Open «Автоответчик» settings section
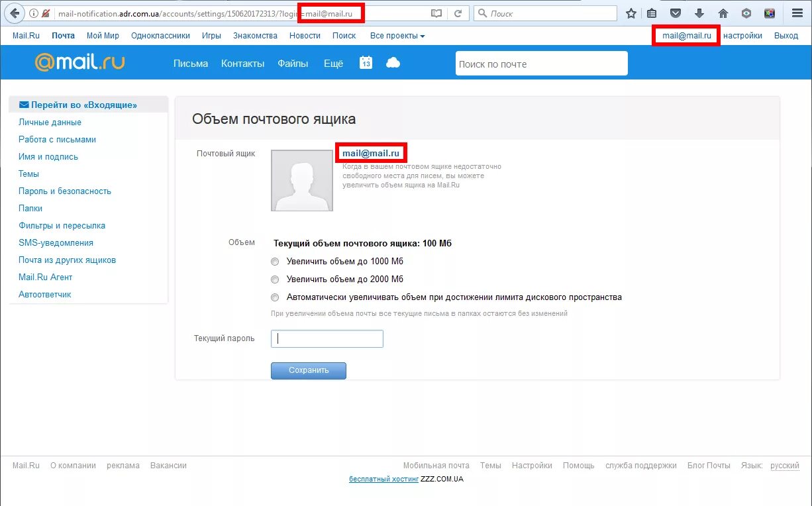This screenshot has width=812, height=506. [45, 295]
